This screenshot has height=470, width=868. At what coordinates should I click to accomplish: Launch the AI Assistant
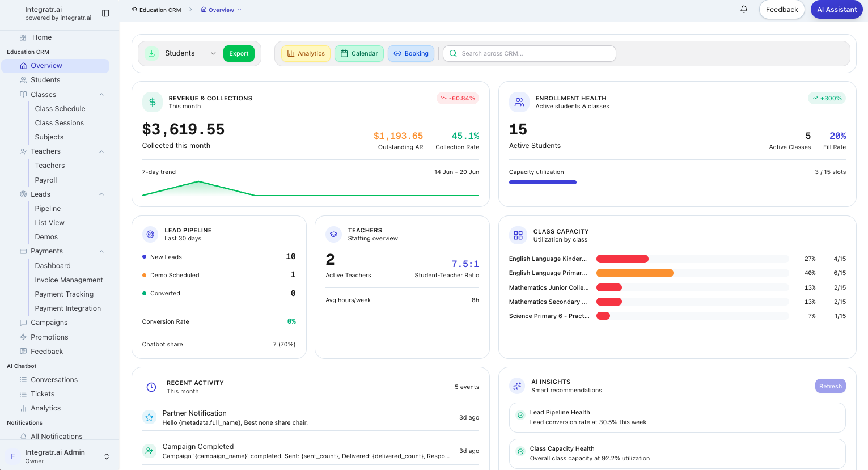tap(836, 10)
